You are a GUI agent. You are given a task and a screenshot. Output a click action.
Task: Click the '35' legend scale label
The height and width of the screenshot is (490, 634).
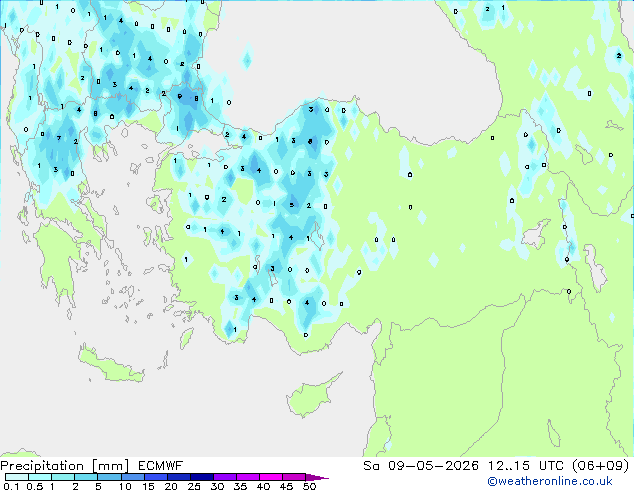click(x=240, y=486)
